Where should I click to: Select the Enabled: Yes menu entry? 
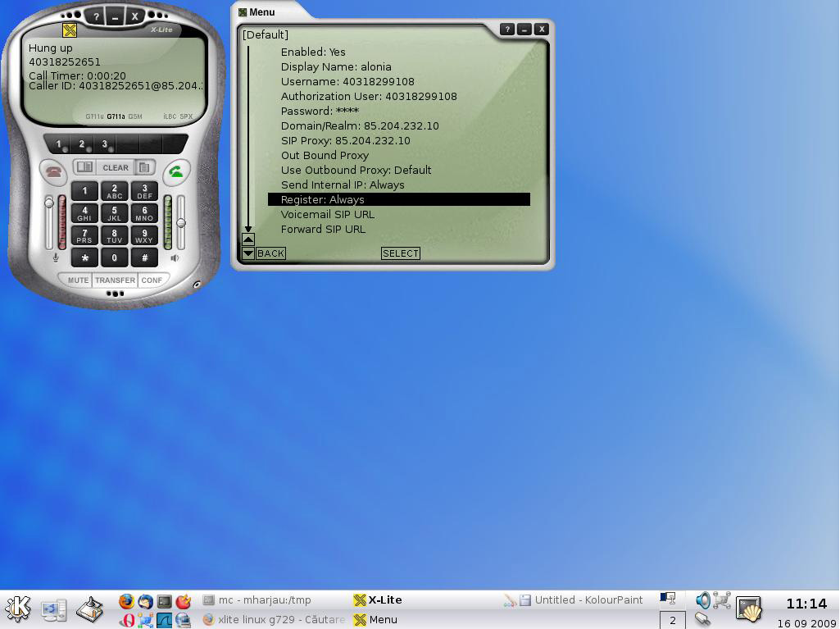coord(313,52)
